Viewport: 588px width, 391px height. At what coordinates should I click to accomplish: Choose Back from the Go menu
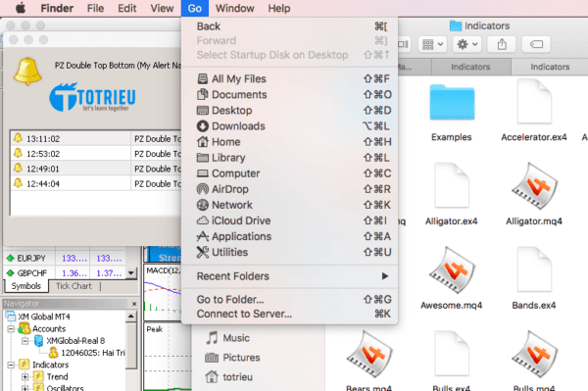click(289, 26)
